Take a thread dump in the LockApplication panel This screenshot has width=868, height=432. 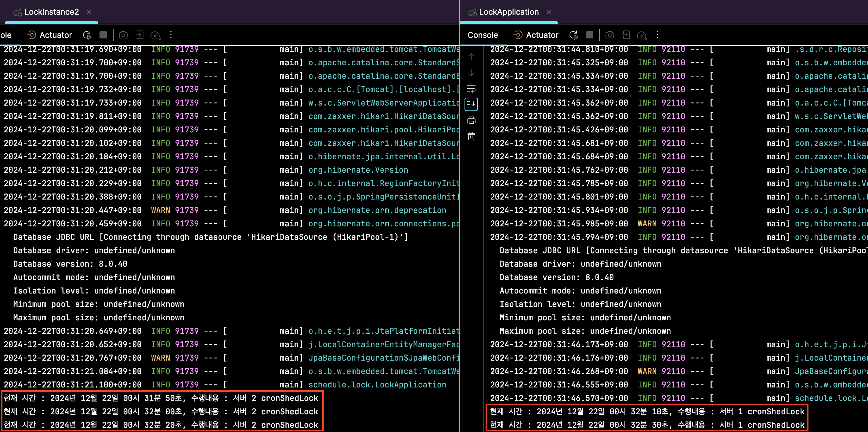pyautogui.click(x=609, y=35)
